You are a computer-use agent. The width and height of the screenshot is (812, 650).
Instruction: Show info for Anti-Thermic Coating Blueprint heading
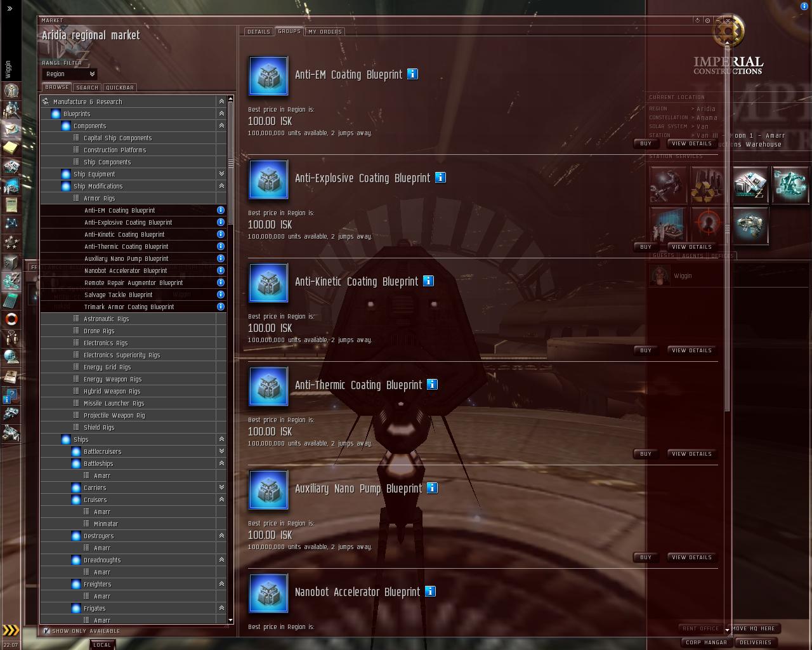tap(432, 385)
